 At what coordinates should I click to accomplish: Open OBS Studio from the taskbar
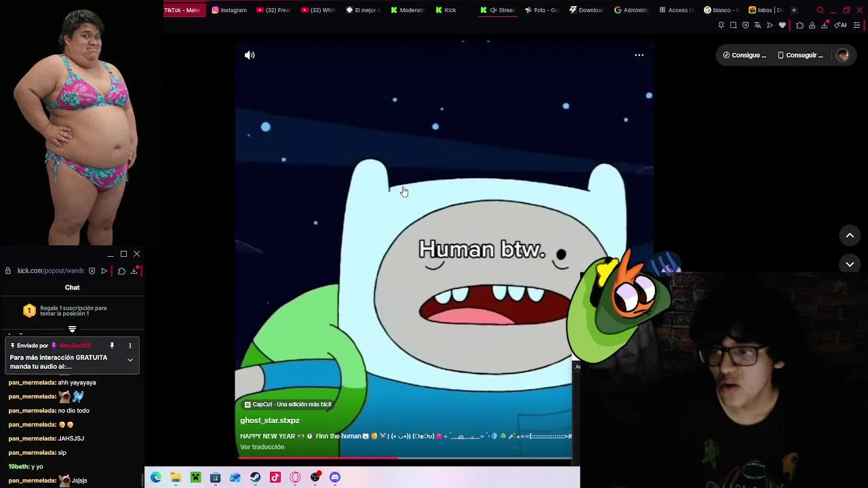(x=315, y=477)
